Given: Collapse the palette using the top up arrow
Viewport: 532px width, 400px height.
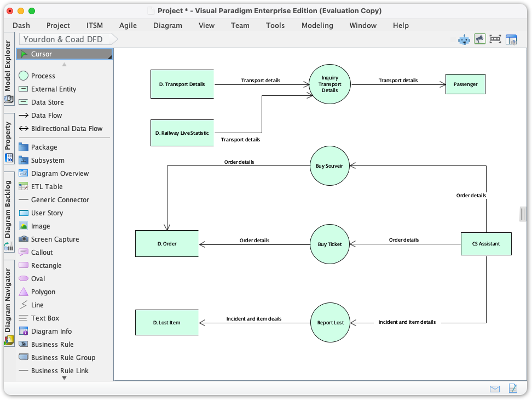Looking at the screenshot, I should click(x=65, y=63).
